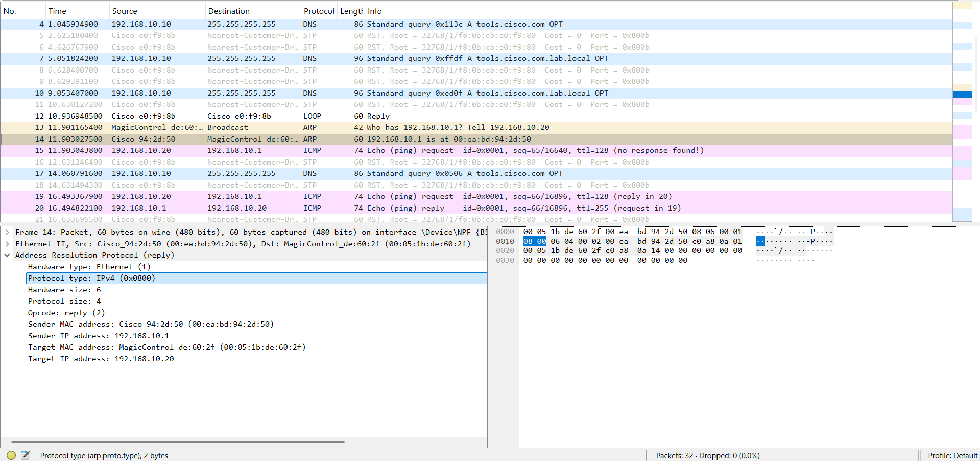
Task: Select packet 5 STP RST row
Action: [x=476, y=35]
